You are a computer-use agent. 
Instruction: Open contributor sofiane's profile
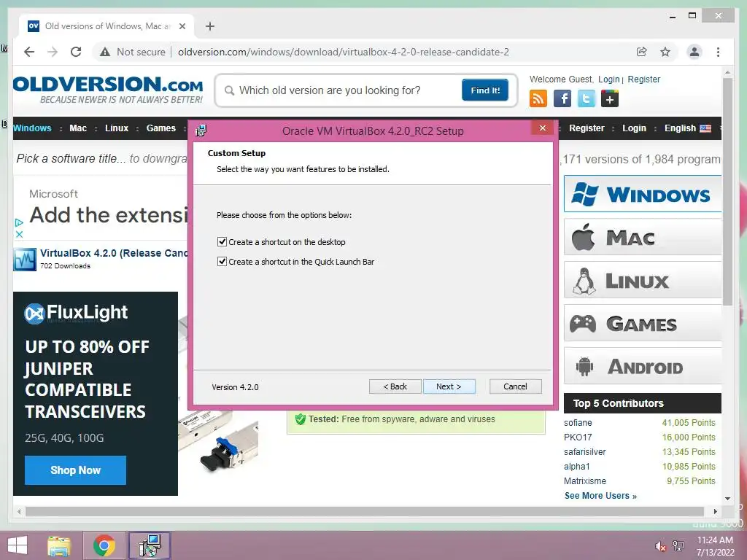pos(578,423)
